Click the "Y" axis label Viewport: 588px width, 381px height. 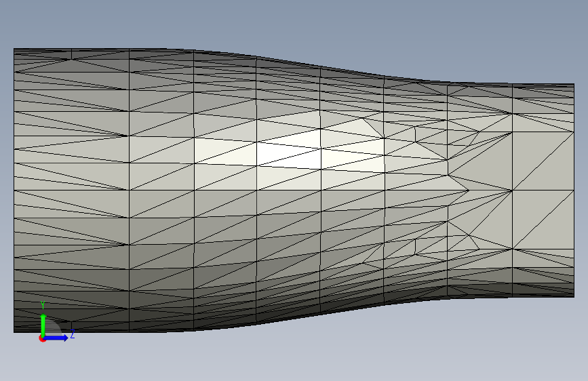coord(43,305)
